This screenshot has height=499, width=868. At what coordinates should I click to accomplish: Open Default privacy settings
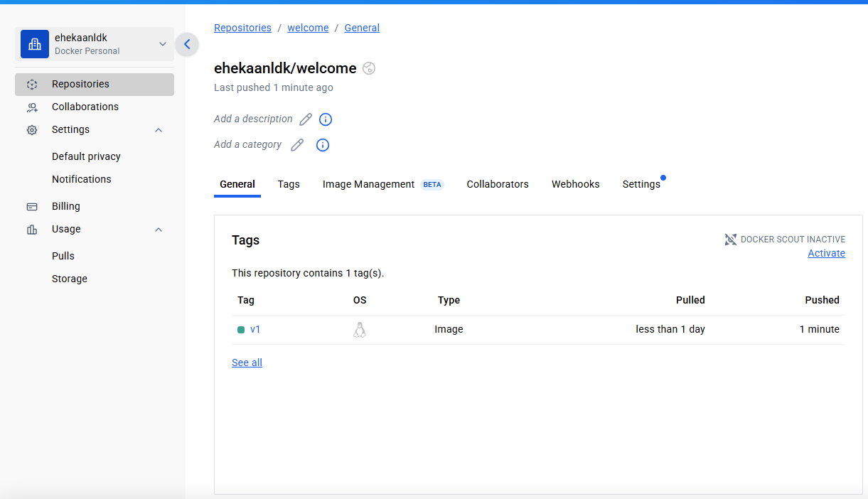click(86, 156)
